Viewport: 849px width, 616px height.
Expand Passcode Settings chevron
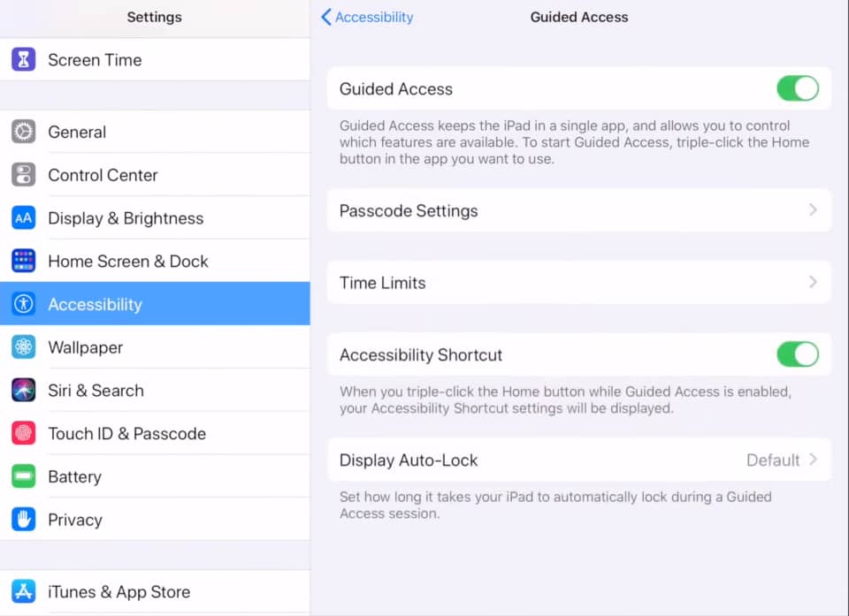[x=813, y=210]
